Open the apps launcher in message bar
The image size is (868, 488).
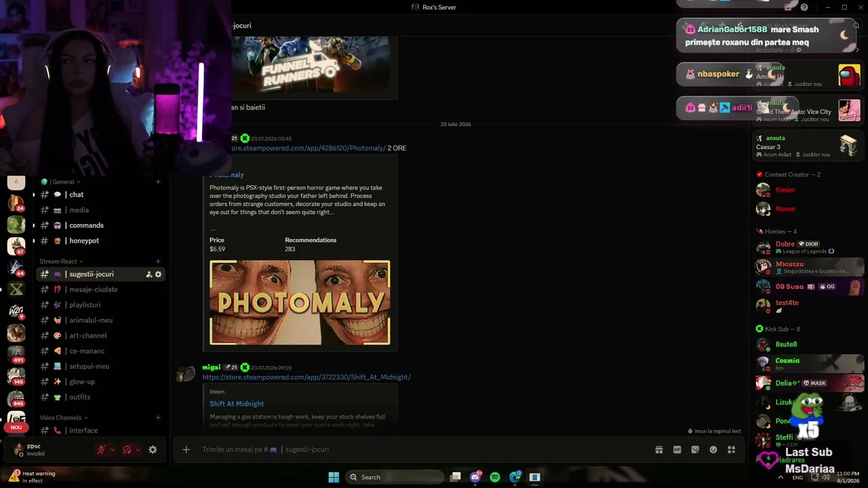pos(732,449)
